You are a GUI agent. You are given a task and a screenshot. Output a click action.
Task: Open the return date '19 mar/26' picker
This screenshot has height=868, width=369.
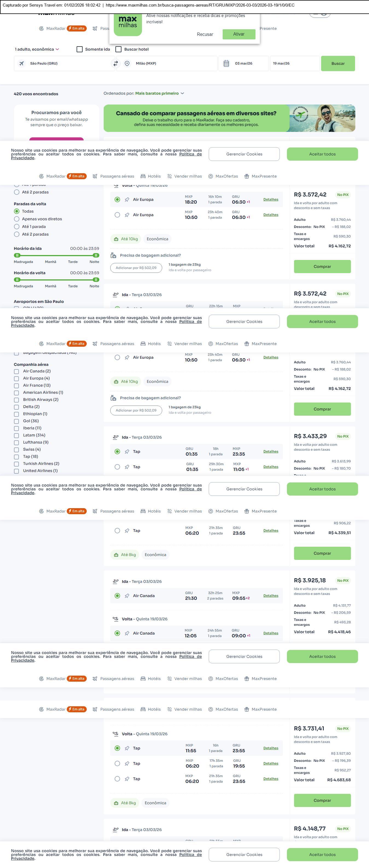coord(294,63)
